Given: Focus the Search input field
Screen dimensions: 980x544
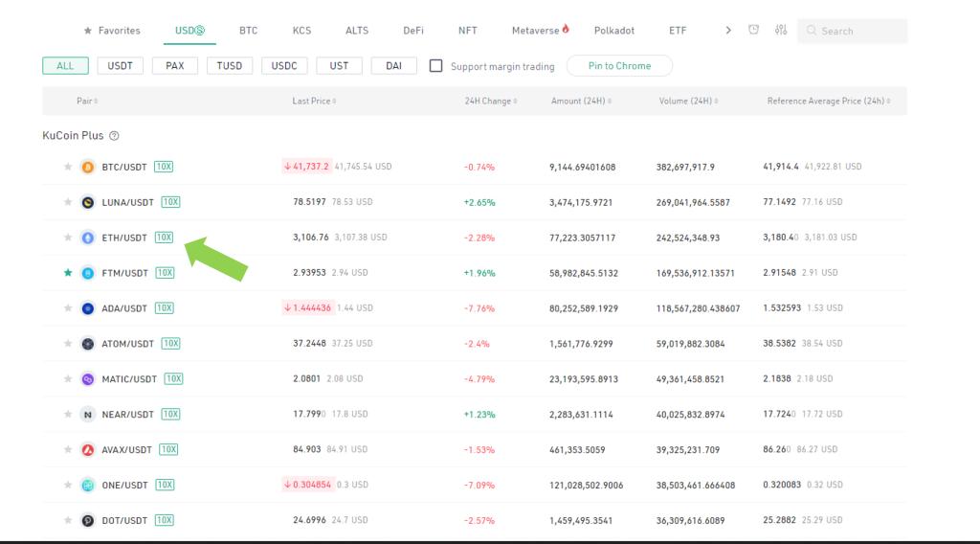Looking at the screenshot, I should tap(852, 31).
